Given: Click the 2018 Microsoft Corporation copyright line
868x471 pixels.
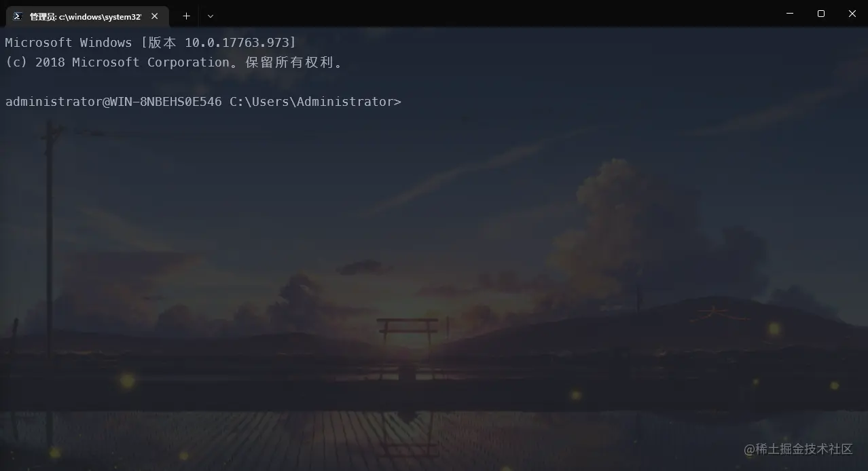Looking at the screenshot, I should pyautogui.click(x=174, y=62).
